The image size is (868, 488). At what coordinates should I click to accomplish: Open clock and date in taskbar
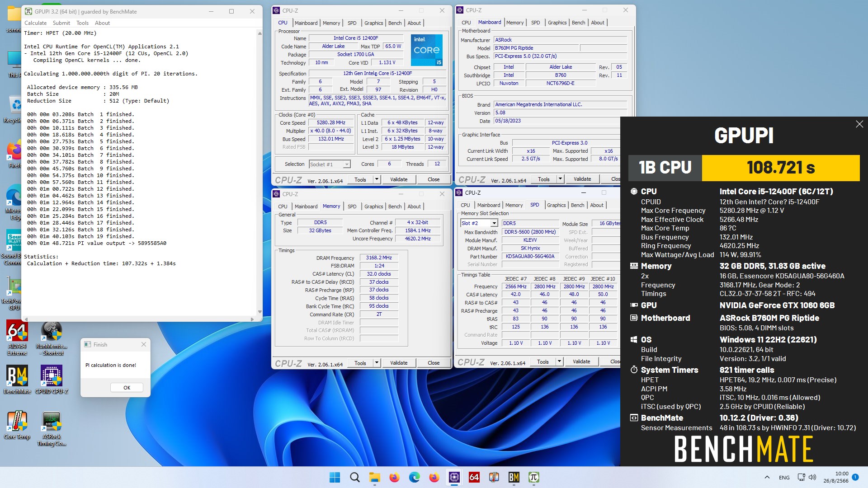click(836, 477)
